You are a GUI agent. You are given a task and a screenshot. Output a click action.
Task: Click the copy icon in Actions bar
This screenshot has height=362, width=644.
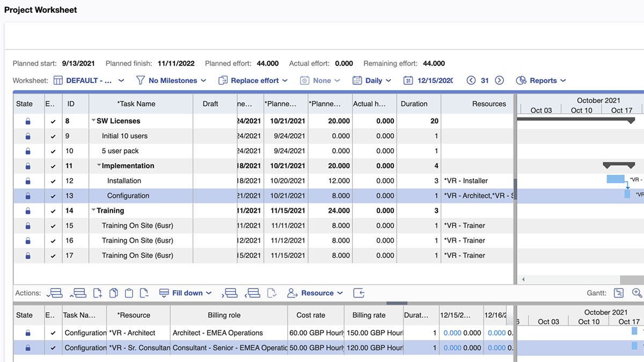click(113, 293)
